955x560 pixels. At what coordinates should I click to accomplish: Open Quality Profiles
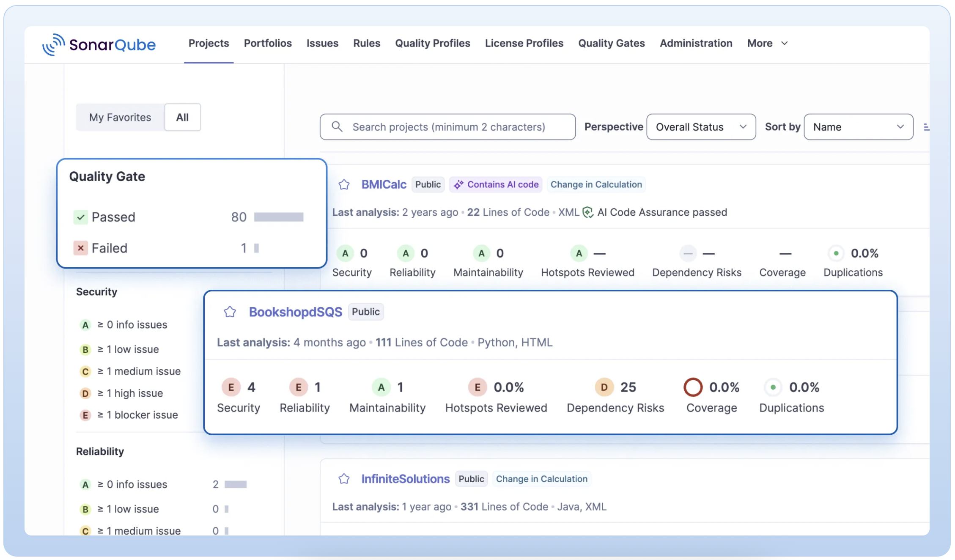click(433, 43)
